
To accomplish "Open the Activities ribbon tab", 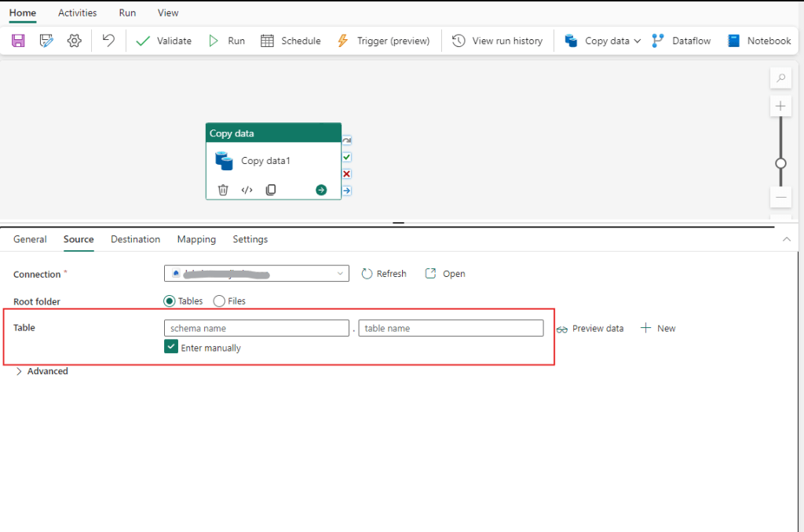I will click(x=77, y=13).
